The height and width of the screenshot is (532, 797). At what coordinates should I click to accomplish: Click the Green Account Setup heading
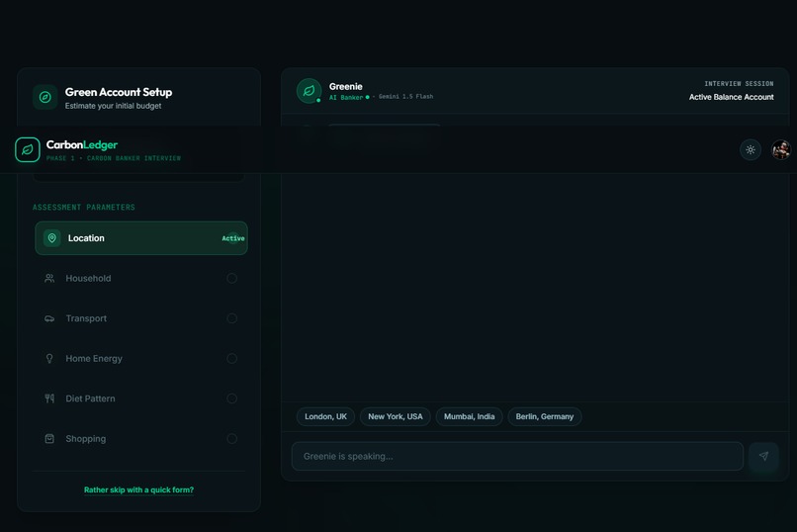tap(119, 92)
